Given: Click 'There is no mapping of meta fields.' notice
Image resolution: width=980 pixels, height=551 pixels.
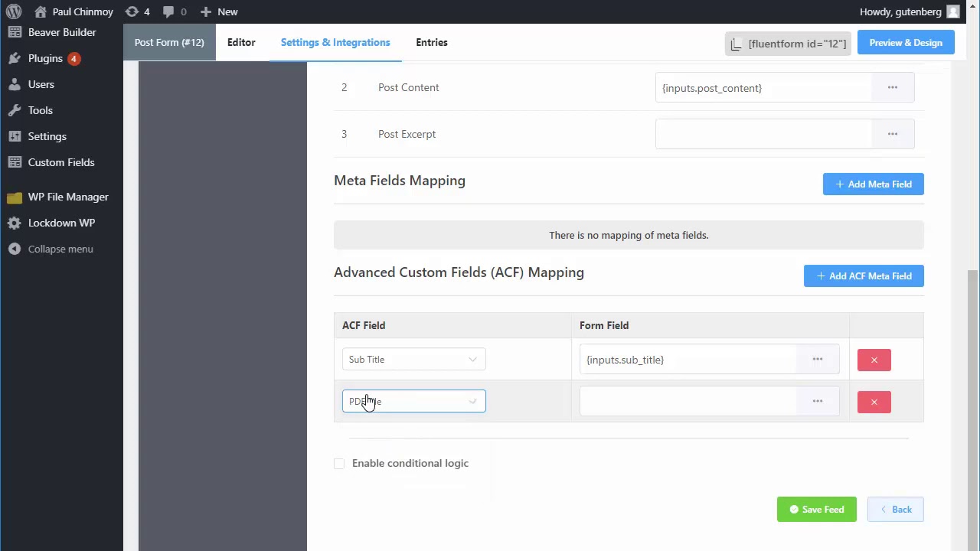Looking at the screenshot, I should click(x=629, y=235).
